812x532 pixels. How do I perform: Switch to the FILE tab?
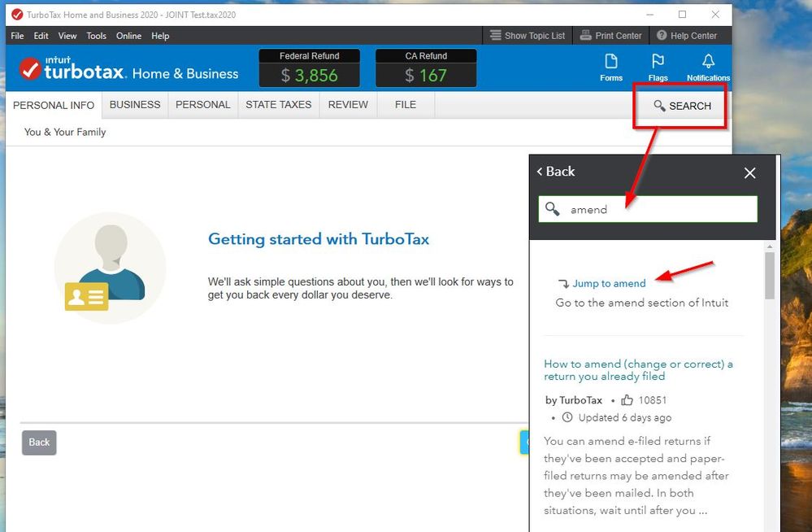pyautogui.click(x=406, y=105)
